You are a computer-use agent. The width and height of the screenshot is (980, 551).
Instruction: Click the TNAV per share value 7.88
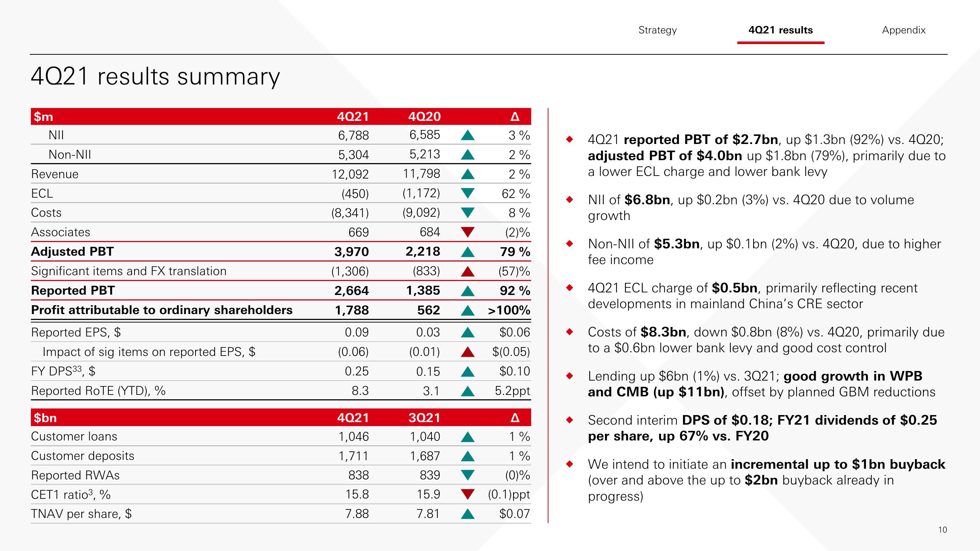[x=357, y=514]
